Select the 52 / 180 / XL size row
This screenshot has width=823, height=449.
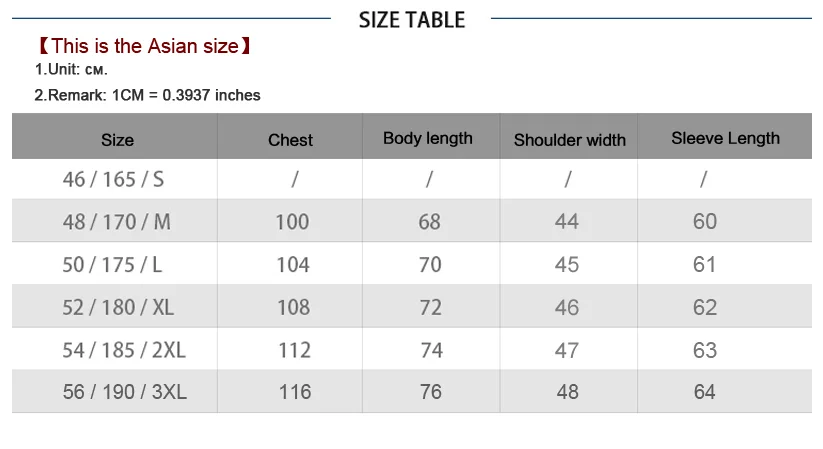(x=412, y=306)
